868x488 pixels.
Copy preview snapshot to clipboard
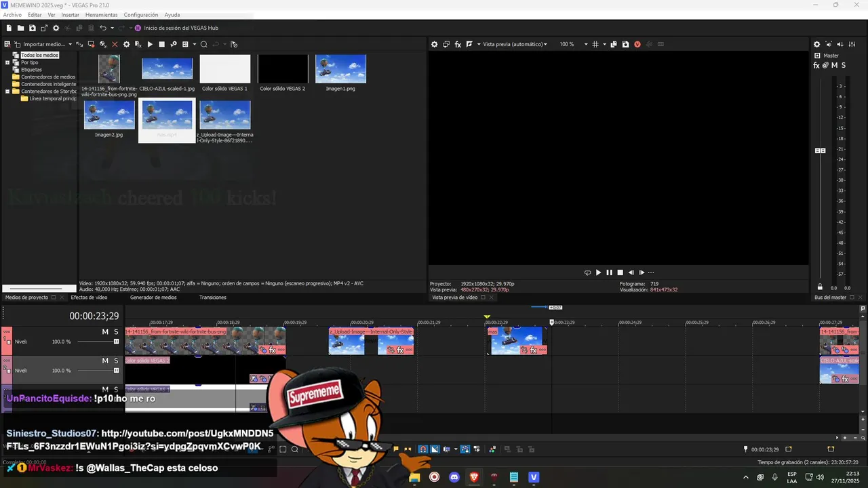point(614,44)
